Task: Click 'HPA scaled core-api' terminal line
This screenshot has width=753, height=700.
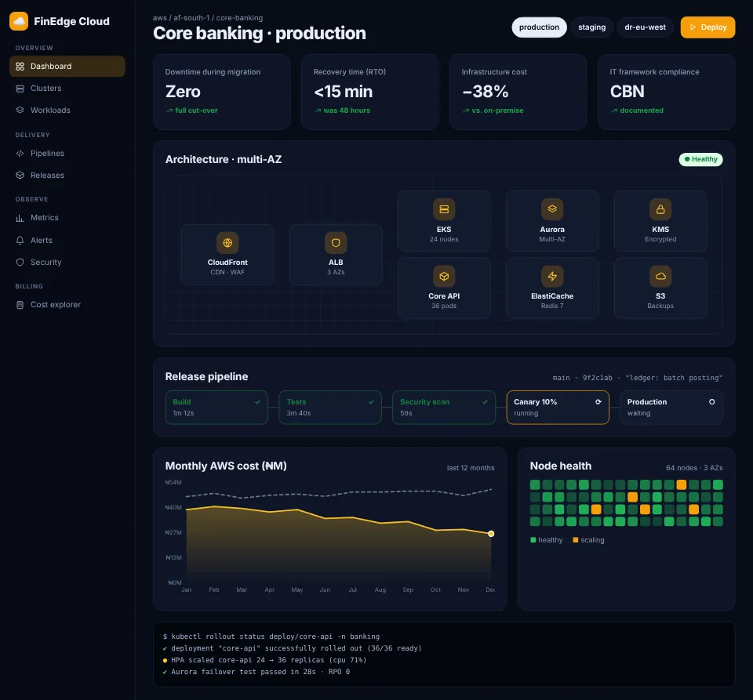Action: [265, 660]
